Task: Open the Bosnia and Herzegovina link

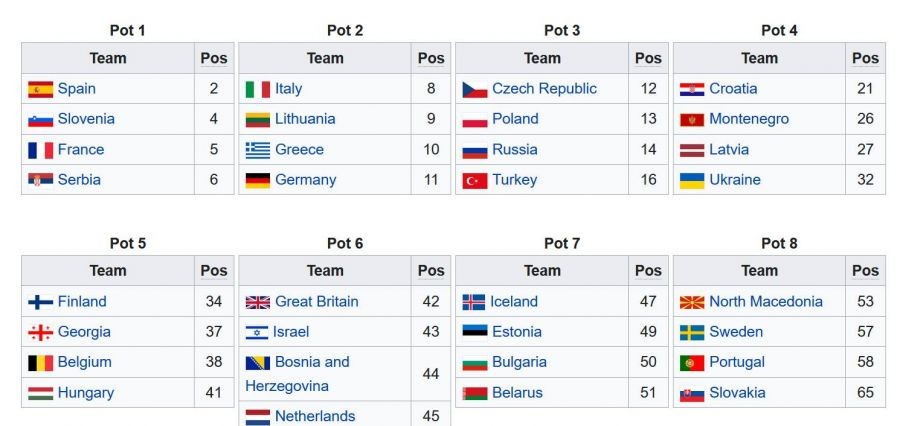Action: pos(311,362)
